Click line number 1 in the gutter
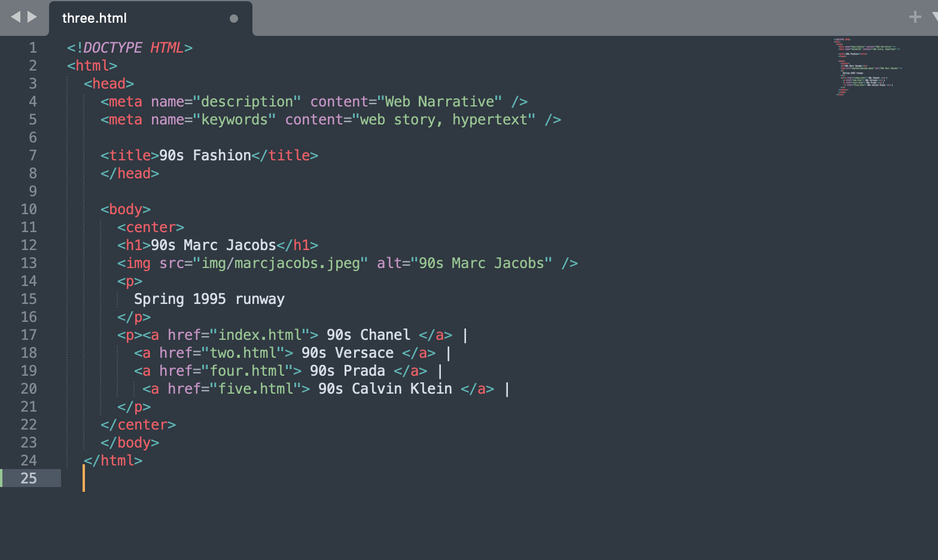 point(33,48)
